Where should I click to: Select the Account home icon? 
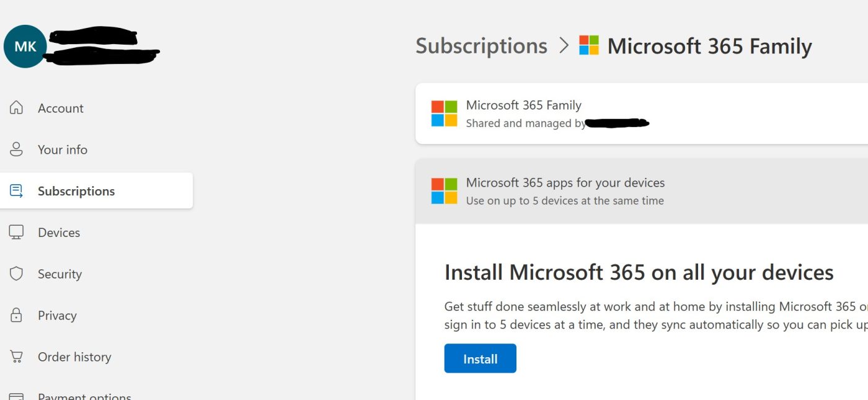coord(17,108)
